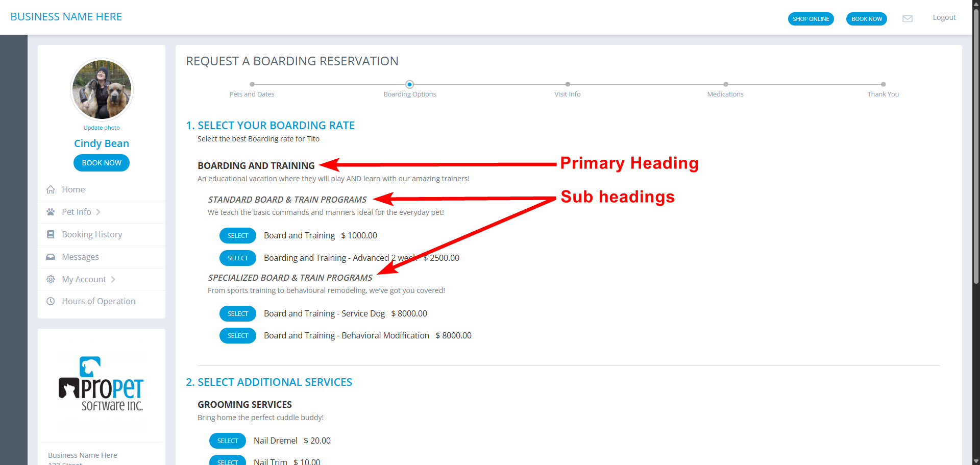Click the Home icon in the sidebar
Viewport: 980px width, 465px height.
51,189
